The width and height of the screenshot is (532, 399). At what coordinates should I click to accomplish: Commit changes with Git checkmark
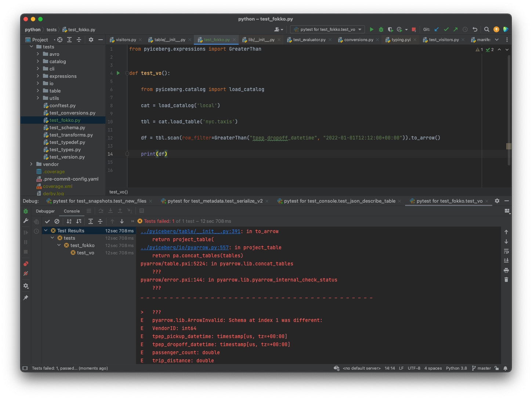(446, 29)
